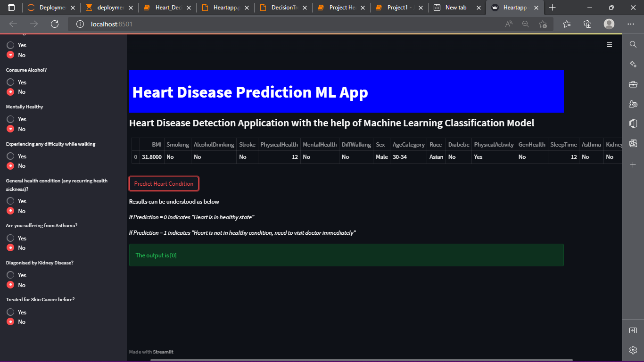Click the browser Back arrow
Viewport: 644px width, 362px height.
click(x=13, y=24)
